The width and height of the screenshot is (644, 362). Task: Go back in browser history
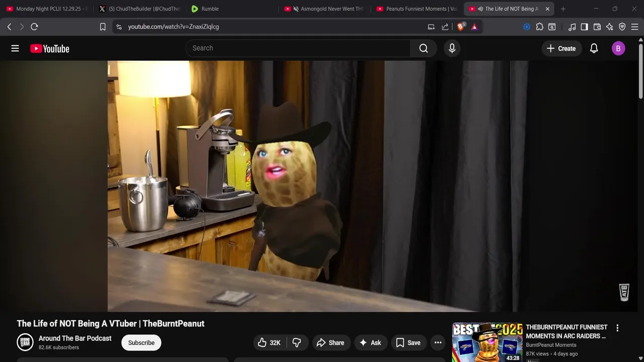(9, 27)
